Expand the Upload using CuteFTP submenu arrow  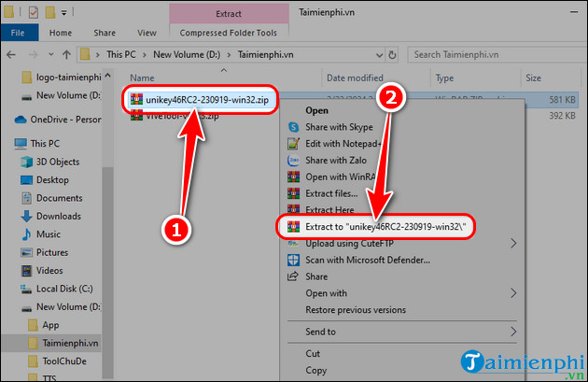pyautogui.click(x=513, y=243)
